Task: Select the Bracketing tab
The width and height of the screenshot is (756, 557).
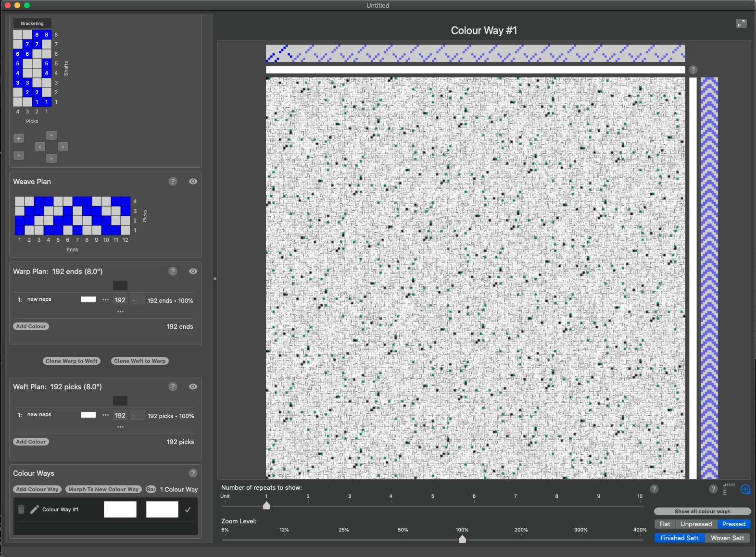Action: pos(32,23)
